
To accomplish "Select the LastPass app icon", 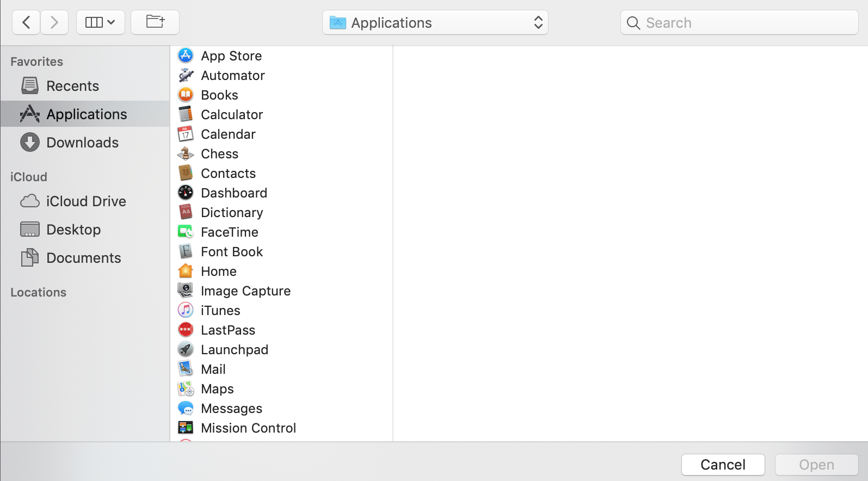I will point(186,330).
